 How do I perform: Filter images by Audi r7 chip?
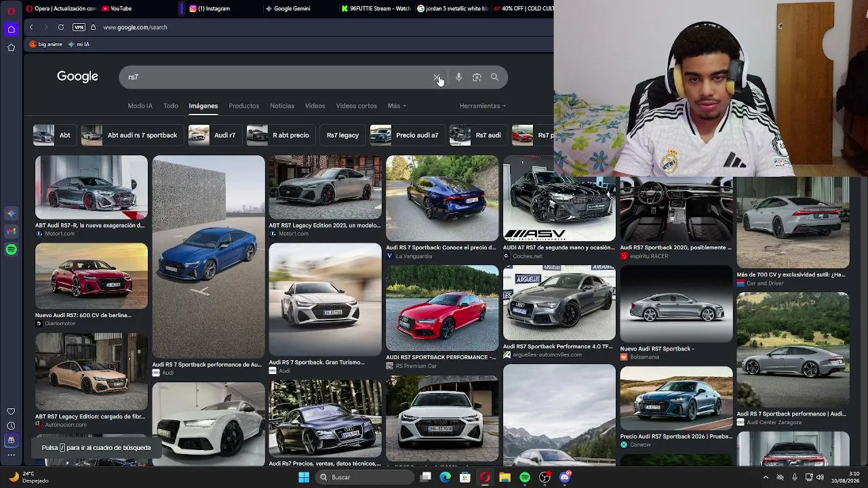pos(214,135)
